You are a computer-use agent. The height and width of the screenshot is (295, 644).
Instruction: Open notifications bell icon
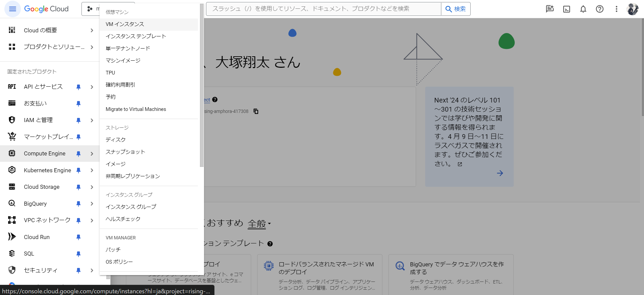click(x=583, y=9)
